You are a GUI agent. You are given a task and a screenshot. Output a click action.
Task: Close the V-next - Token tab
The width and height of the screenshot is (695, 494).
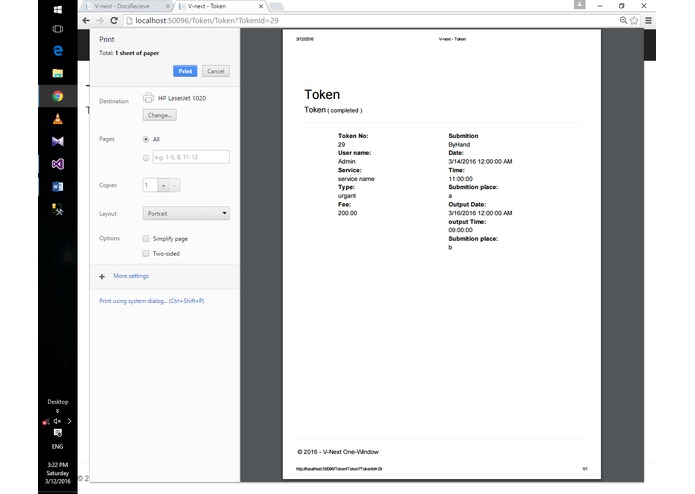[261, 6]
